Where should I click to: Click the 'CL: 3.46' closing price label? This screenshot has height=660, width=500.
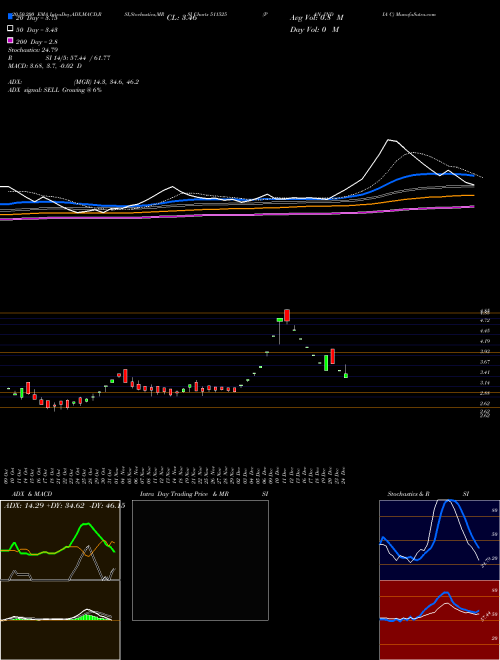[x=182, y=18]
